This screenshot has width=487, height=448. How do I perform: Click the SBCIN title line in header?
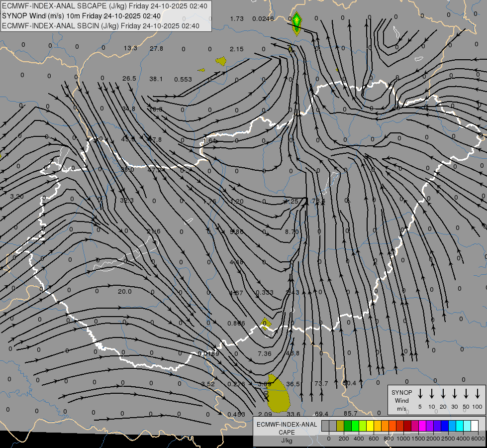(100, 26)
